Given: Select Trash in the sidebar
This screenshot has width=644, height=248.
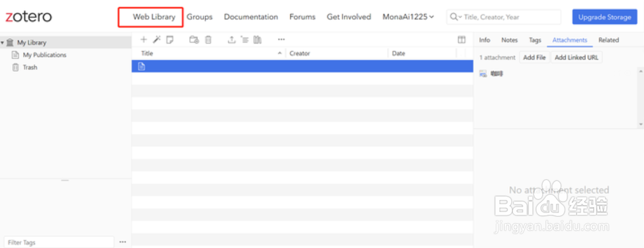Looking at the screenshot, I should pyautogui.click(x=30, y=67).
